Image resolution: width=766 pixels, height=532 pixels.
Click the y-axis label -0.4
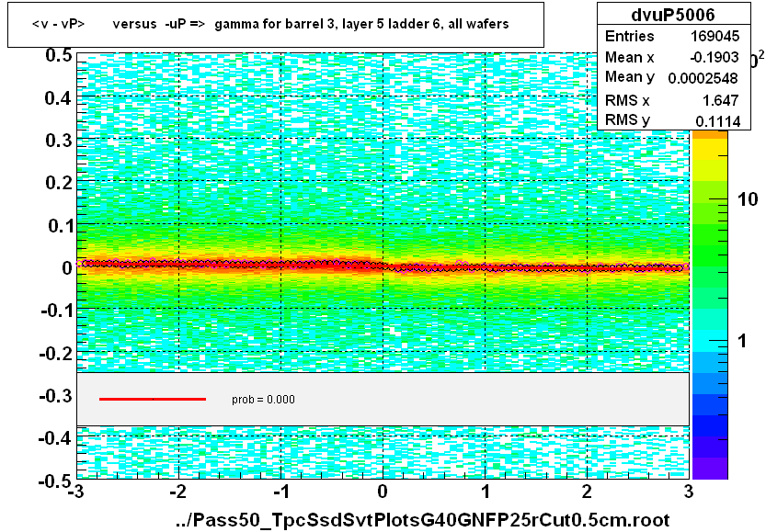coord(56,437)
